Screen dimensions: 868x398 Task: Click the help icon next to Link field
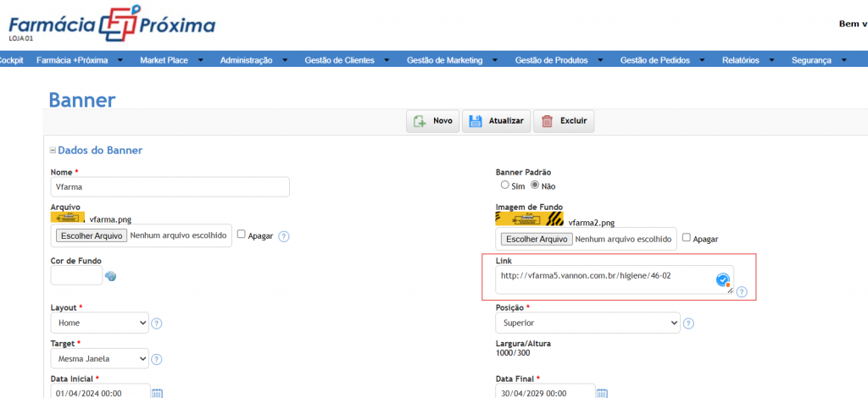(x=742, y=292)
